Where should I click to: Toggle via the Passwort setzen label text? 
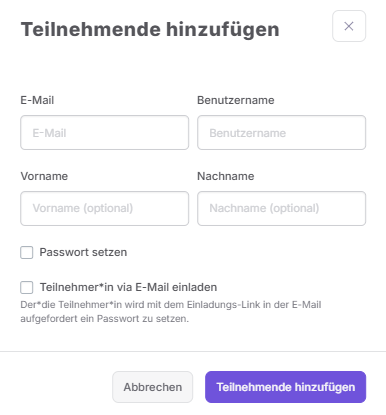tap(83, 252)
